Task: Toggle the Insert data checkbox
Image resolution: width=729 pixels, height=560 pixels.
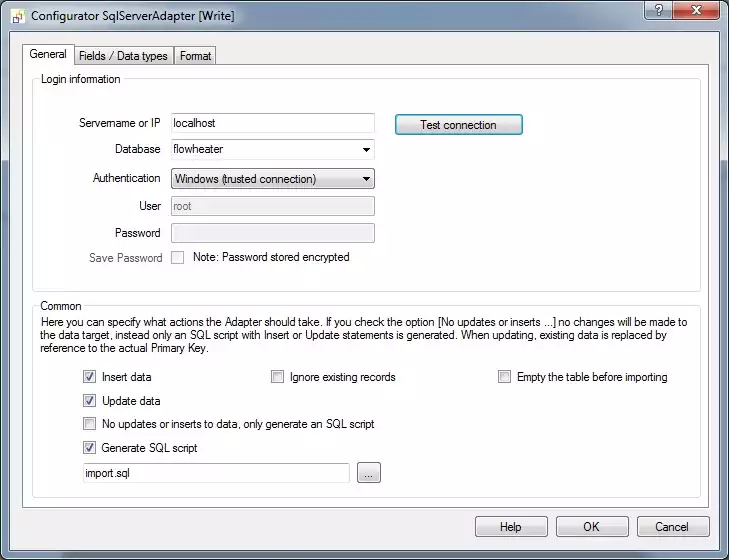Action: pyautogui.click(x=90, y=377)
